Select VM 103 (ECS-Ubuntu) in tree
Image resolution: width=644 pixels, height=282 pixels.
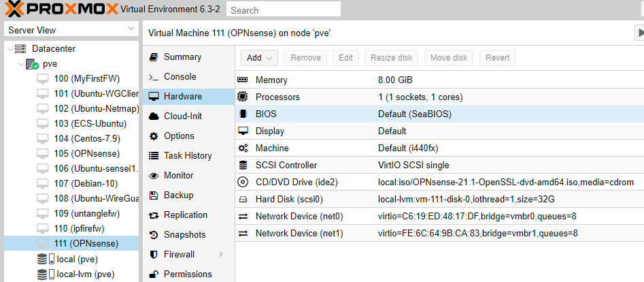point(71,123)
